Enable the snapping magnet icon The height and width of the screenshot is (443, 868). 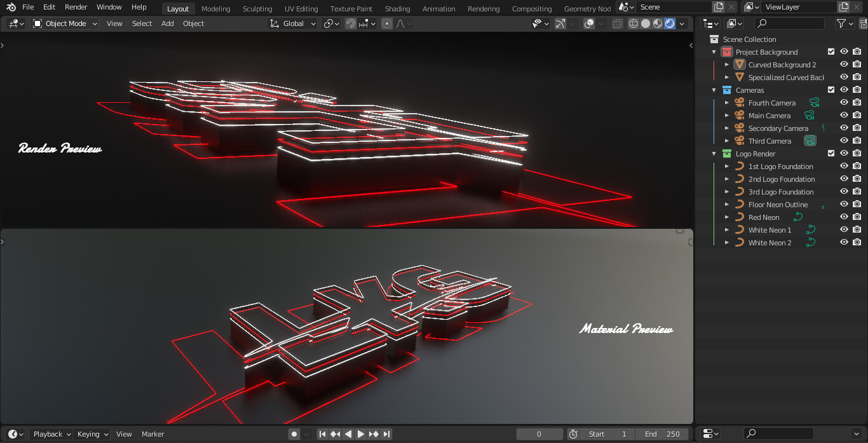pos(349,24)
